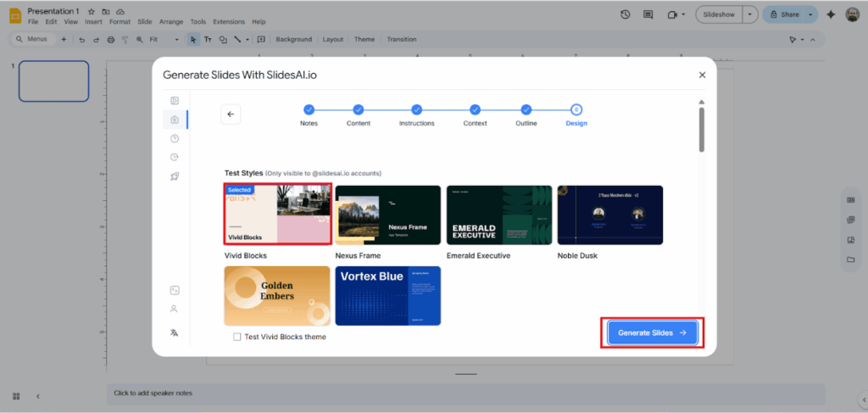The height and width of the screenshot is (413, 868).
Task: Enable Test Vivid Blocks theme checkbox
Action: click(237, 337)
